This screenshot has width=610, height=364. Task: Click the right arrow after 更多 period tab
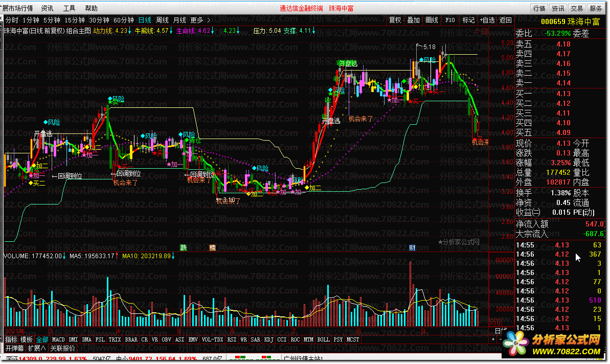[x=209, y=20]
